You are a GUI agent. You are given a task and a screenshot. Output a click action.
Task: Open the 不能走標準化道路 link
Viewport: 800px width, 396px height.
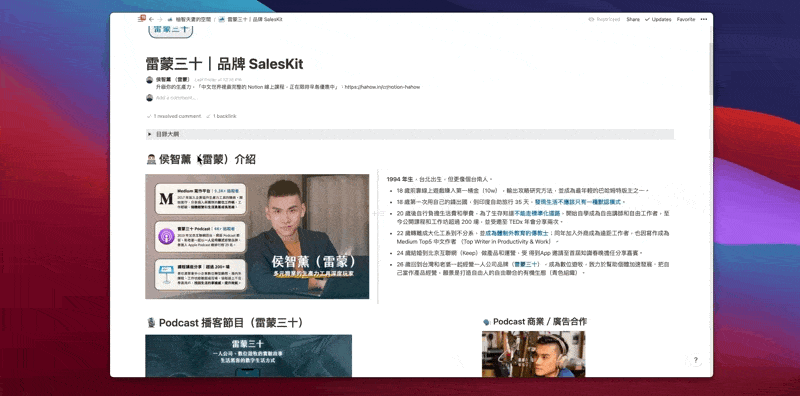(537, 212)
